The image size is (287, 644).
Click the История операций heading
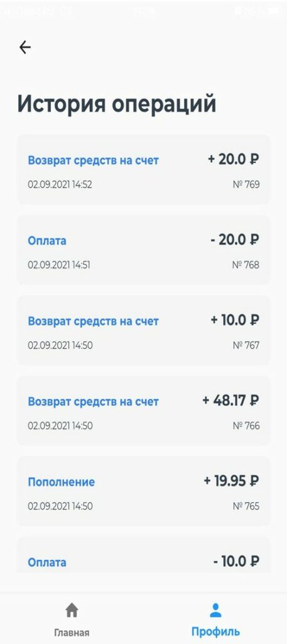point(116,104)
